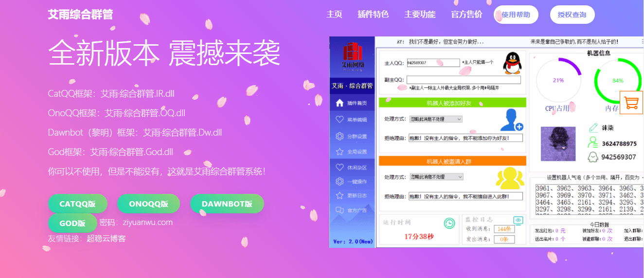644x278 pixels.
Task: Open 处理方式 dropdown under 机器人被邀请入群
Action: tap(436, 177)
